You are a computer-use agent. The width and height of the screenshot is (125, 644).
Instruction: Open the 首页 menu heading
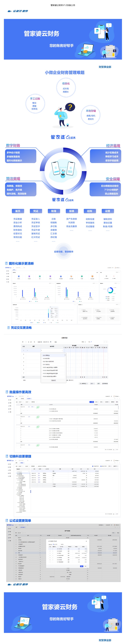(18, 211)
